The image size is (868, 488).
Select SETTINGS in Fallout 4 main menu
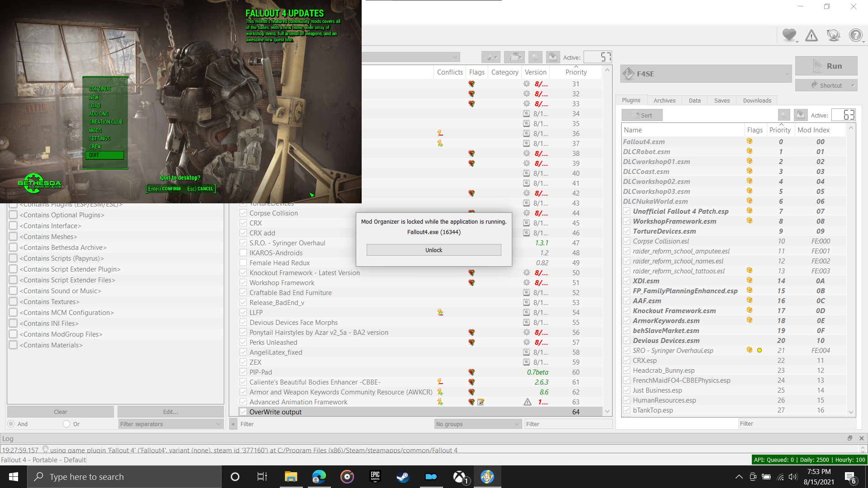tap(99, 139)
